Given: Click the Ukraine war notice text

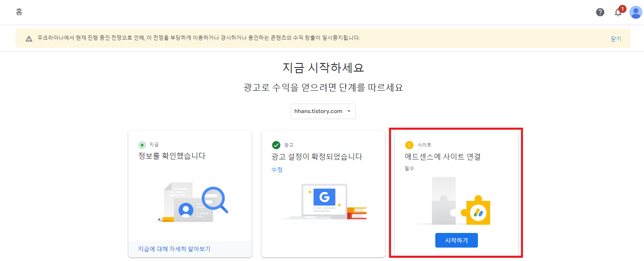Looking at the screenshot, I should [199, 38].
